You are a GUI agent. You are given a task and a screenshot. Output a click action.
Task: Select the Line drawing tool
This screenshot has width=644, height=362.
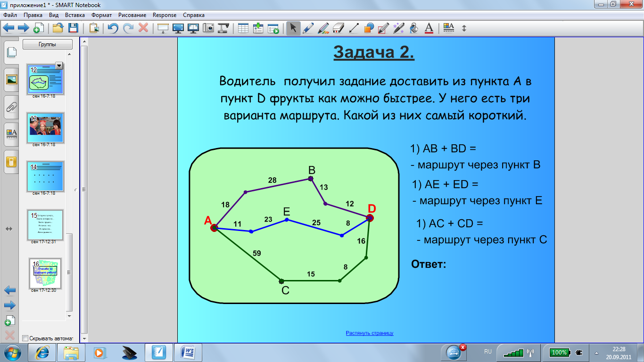tap(354, 28)
